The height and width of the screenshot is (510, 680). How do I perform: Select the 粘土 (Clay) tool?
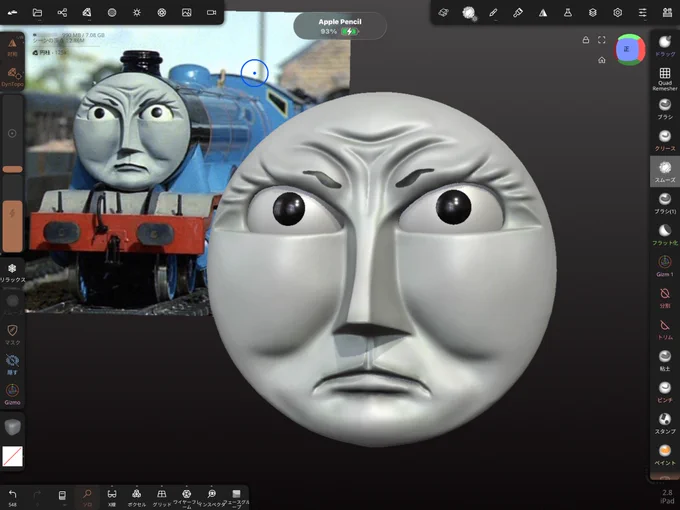click(665, 361)
